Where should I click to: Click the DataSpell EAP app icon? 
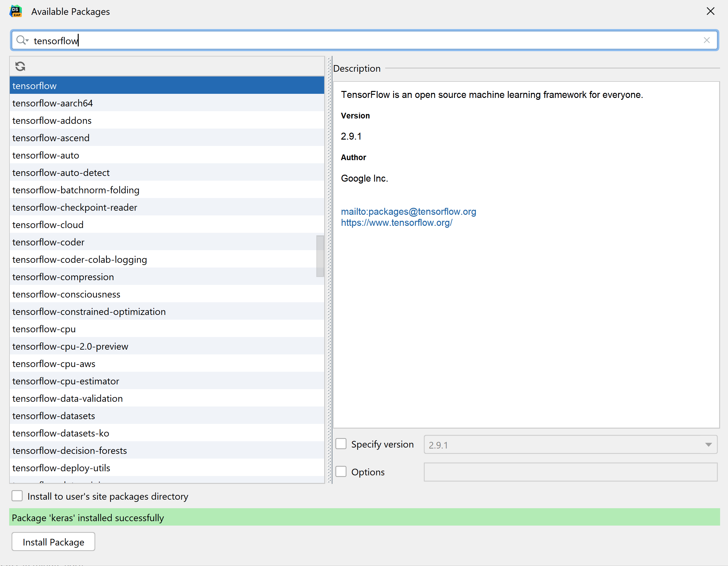pos(16,11)
